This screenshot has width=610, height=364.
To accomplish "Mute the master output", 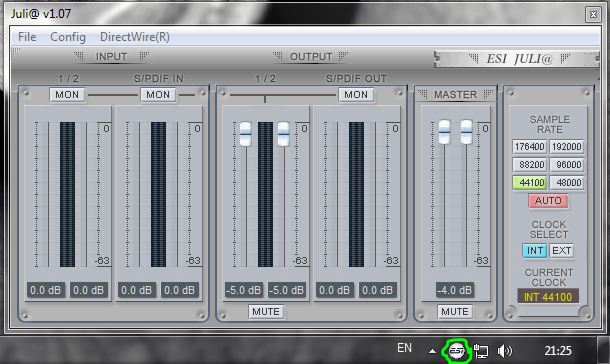I will pos(454,312).
